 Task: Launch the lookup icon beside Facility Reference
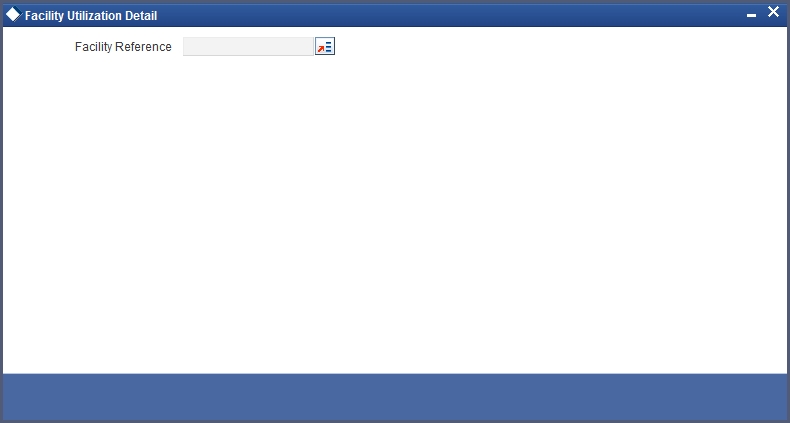click(325, 47)
